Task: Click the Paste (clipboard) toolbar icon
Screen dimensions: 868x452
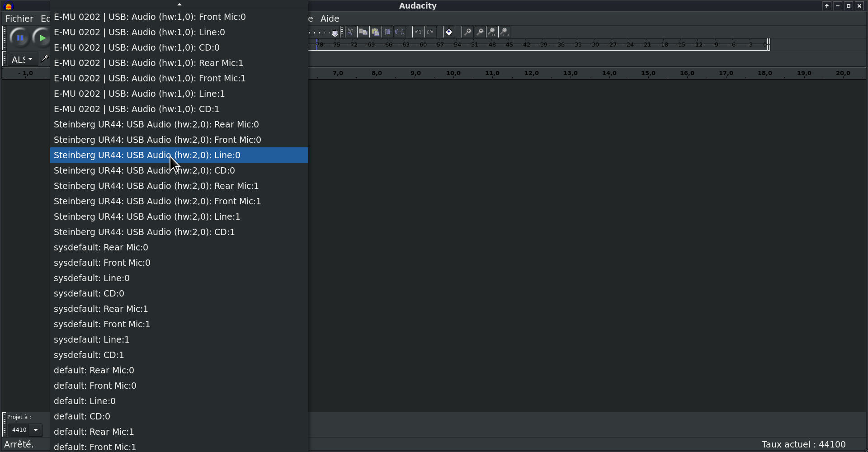Action: click(375, 32)
